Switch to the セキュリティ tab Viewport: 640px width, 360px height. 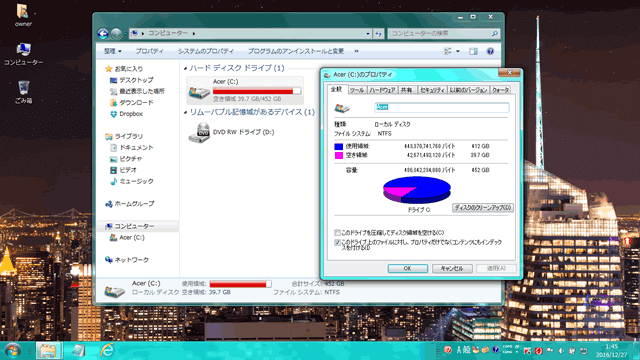pyautogui.click(x=431, y=90)
